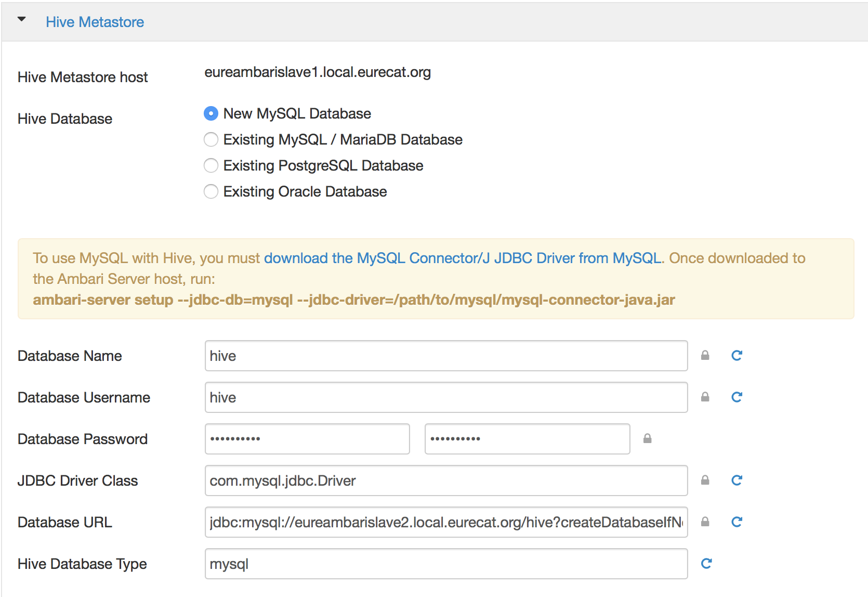
Task: Click the Database URL text field
Action: pyautogui.click(x=446, y=522)
